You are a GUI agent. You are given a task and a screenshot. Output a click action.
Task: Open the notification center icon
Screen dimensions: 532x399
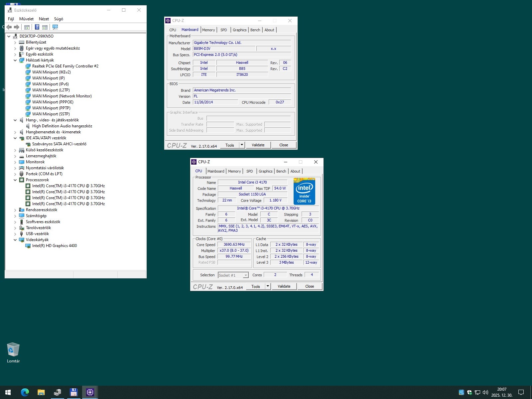521,392
